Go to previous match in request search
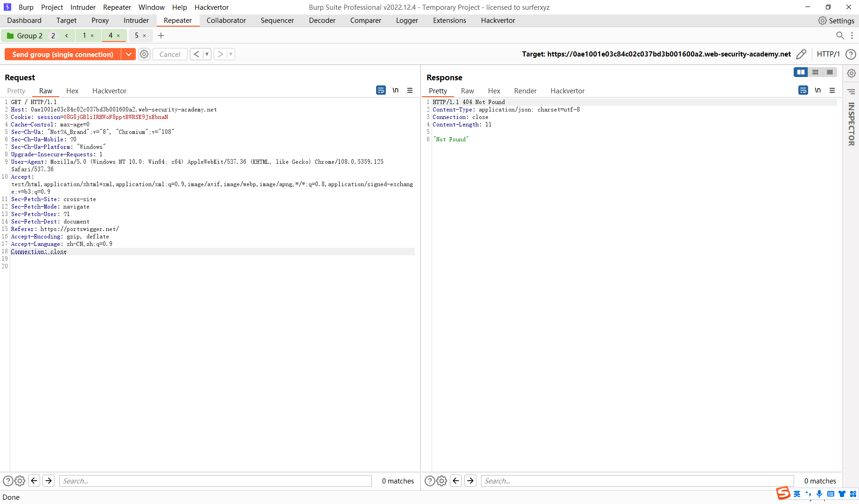This screenshot has height=504, width=859. pyautogui.click(x=34, y=481)
